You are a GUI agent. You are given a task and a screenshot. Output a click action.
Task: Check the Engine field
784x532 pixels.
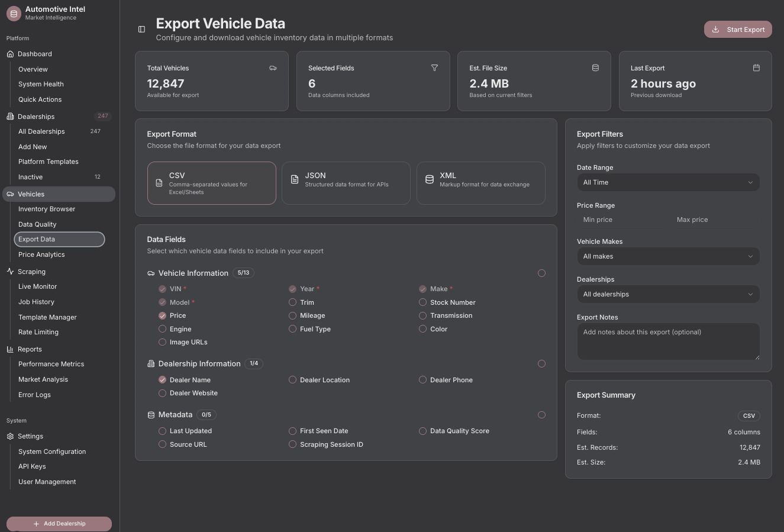[x=162, y=329]
